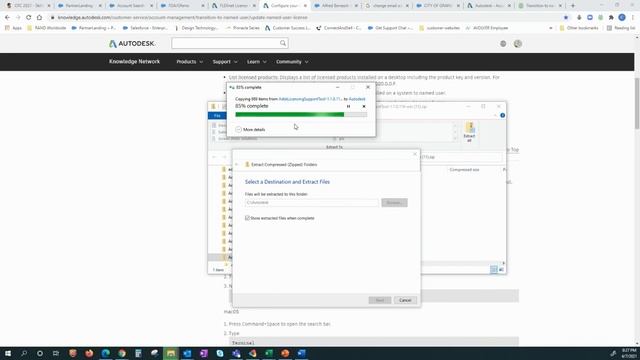
Task: Open Pinnacle Series bookmark
Action: [x=243, y=28]
